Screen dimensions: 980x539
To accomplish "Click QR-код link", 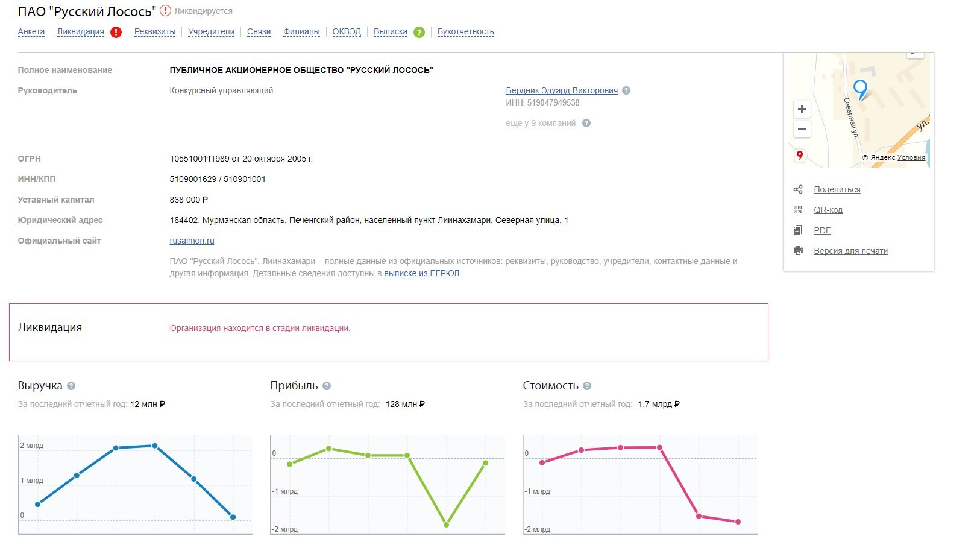I will pos(828,210).
